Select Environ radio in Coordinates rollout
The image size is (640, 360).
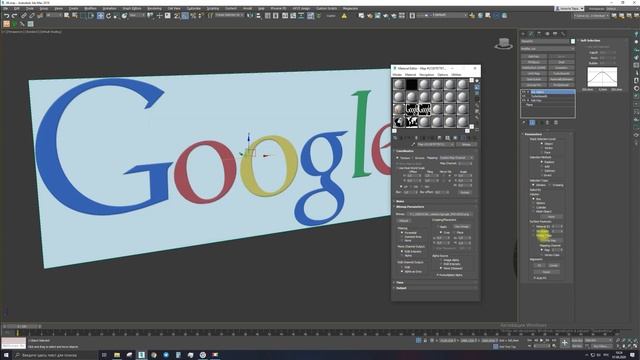point(413,158)
